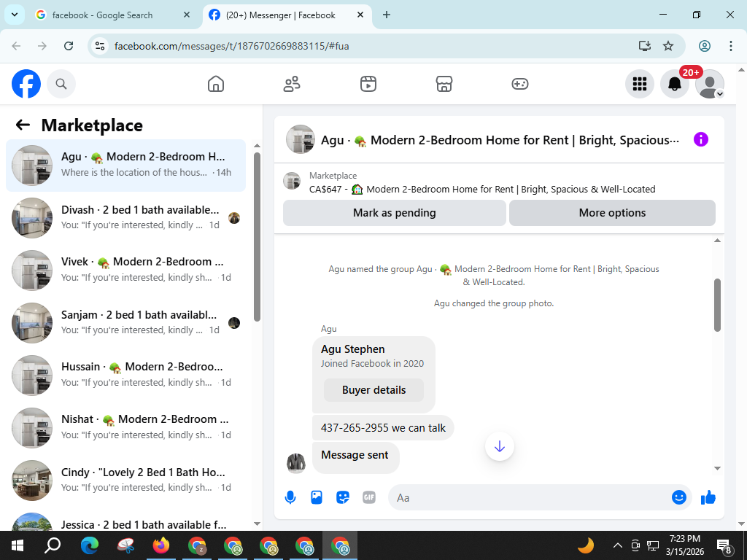Click the conversation list scrollbar
747x560 pixels.
(258, 237)
